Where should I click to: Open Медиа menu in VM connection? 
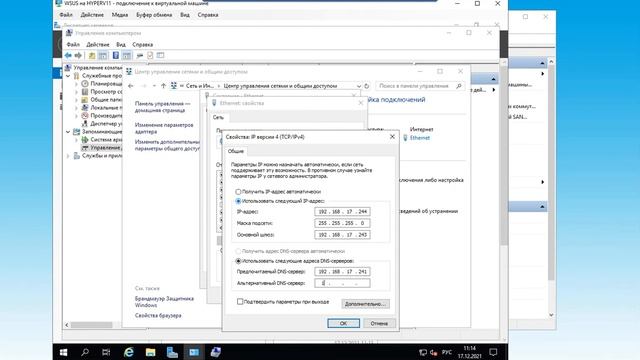(120, 15)
